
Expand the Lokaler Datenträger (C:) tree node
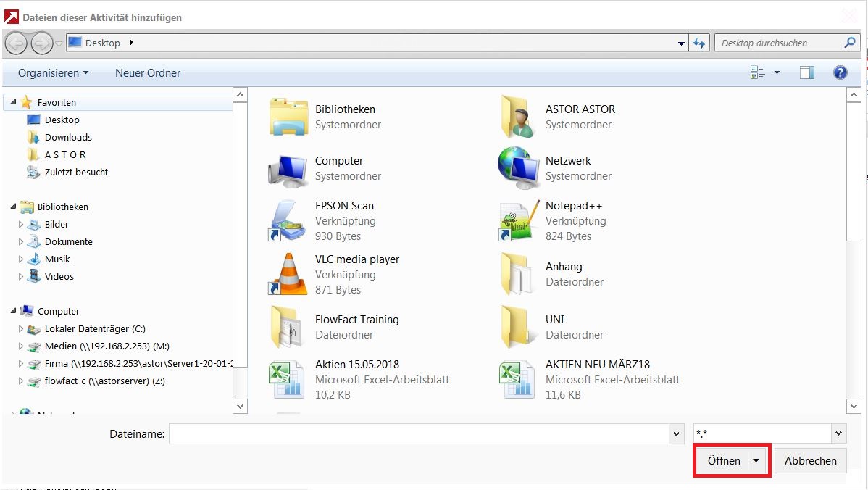(x=21, y=329)
